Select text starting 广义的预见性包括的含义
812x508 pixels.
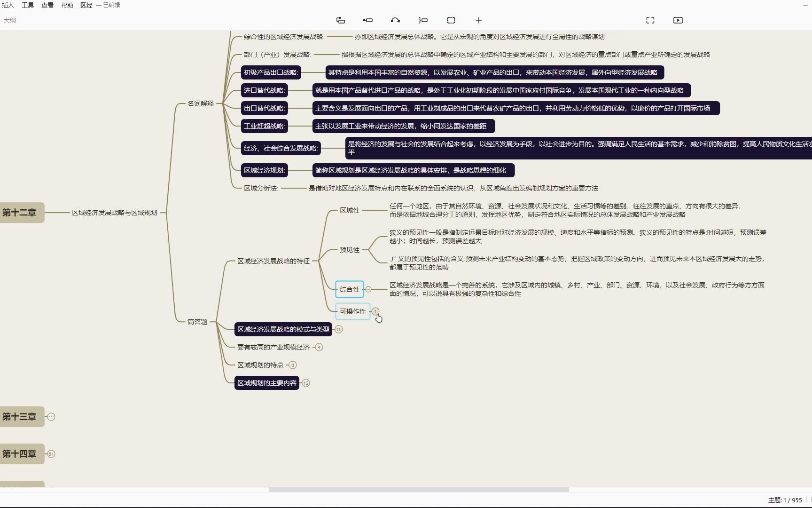pyautogui.click(x=578, y=263)
